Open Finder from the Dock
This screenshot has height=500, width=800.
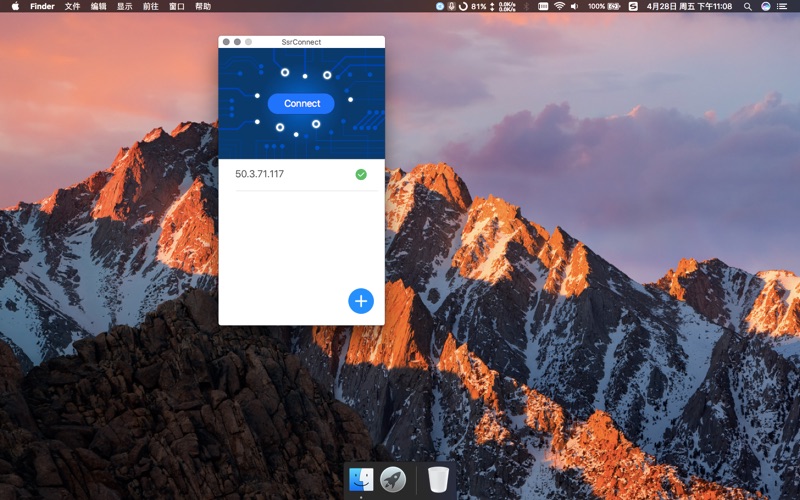point(361,480)
